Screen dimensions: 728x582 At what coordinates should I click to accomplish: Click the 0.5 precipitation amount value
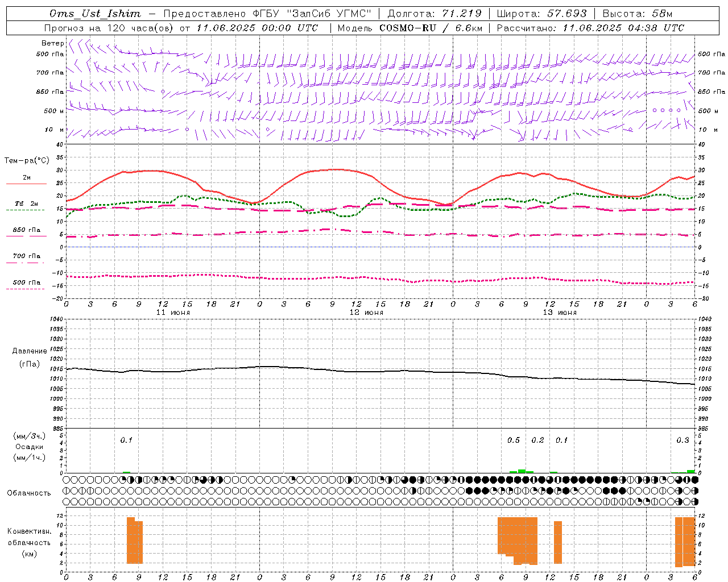[514, 440]
